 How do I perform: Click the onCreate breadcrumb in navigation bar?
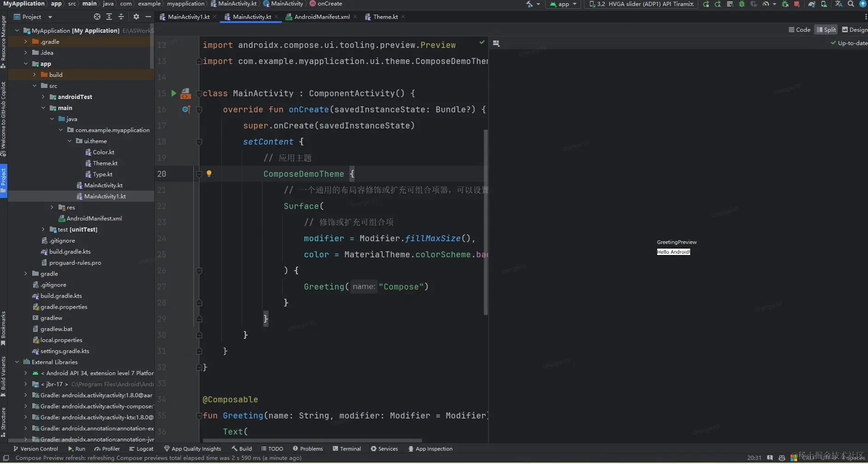click(x=326, y=4)
